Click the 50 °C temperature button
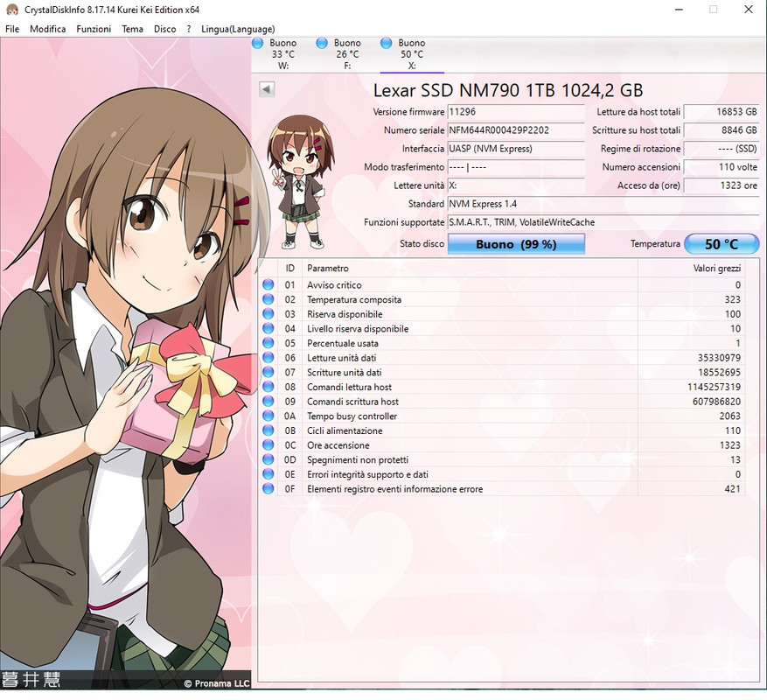 point(722,244)
